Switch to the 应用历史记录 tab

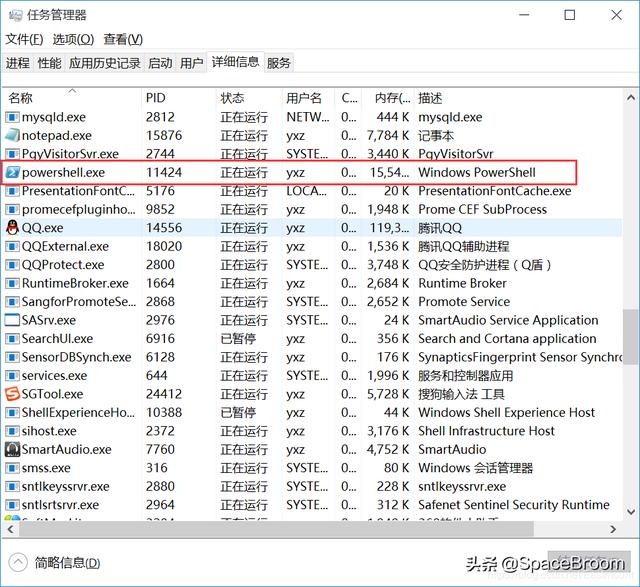coord(104,63)
